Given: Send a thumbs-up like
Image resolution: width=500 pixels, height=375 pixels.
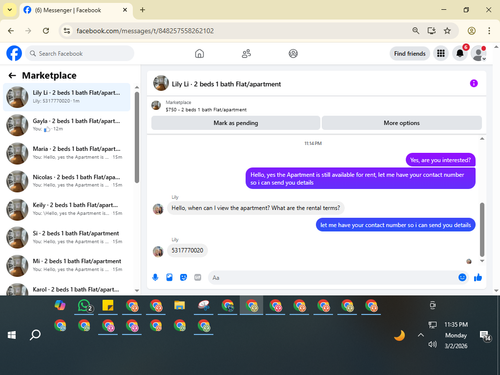Looking at the screenshot, I should [478, 277].
